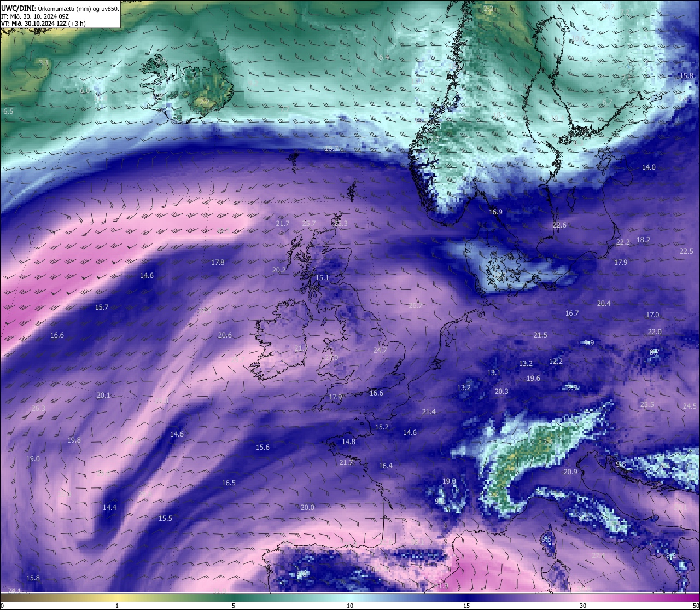Select the 12.2 value over central Europe
This screenshot has height=610, width=700.
pyautogui.click(x=556, y=361)
